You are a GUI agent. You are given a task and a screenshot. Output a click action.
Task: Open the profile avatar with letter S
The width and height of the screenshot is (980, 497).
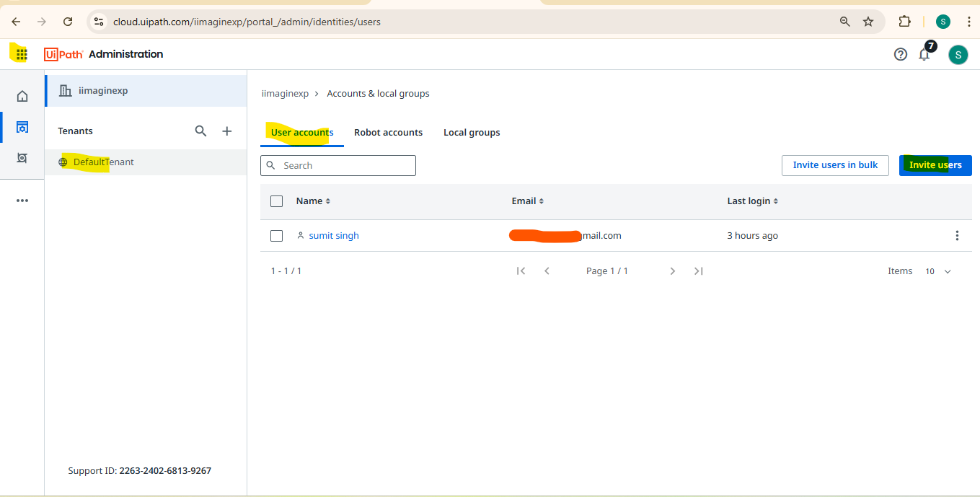coord(958,54)
